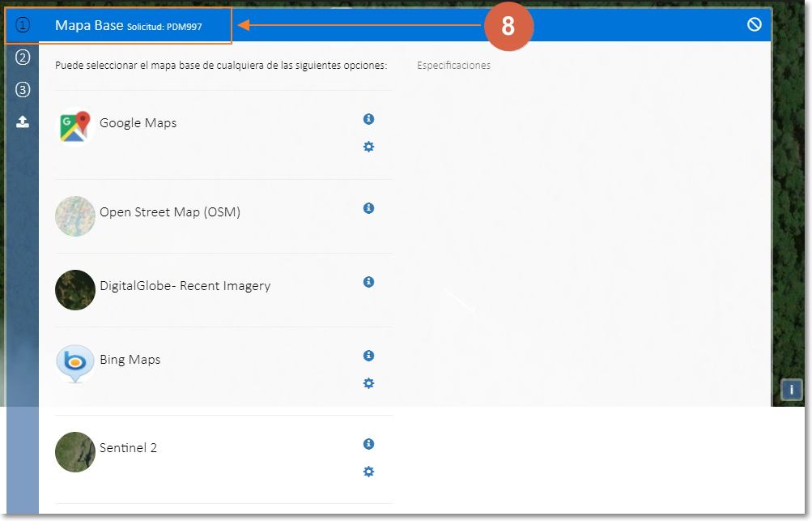This screenshot has width=812, height=521.
Task: Show info for Sentinel 2
Action: pos(368,444)
